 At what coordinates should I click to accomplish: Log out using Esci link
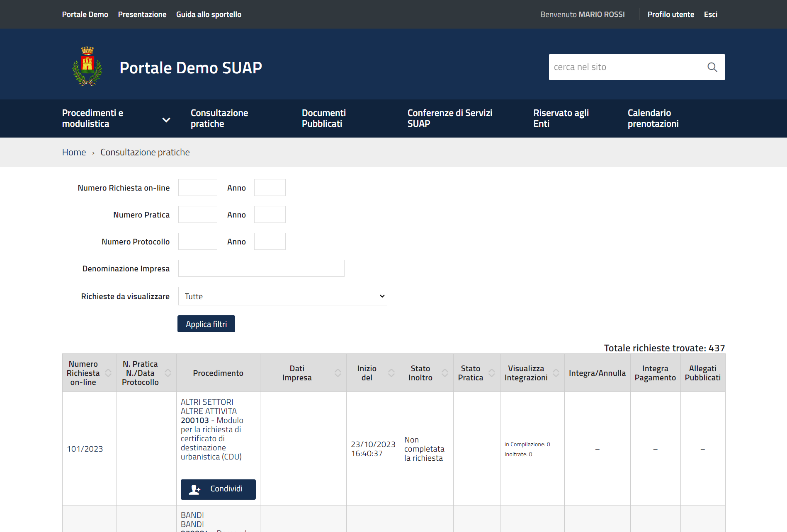(x=710, y=15)
